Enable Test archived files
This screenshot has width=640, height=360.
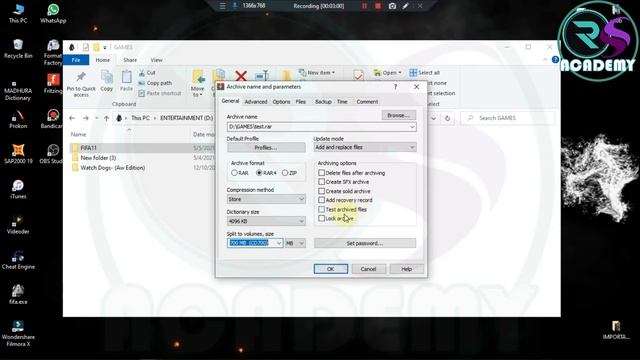[x=342, y=209]
